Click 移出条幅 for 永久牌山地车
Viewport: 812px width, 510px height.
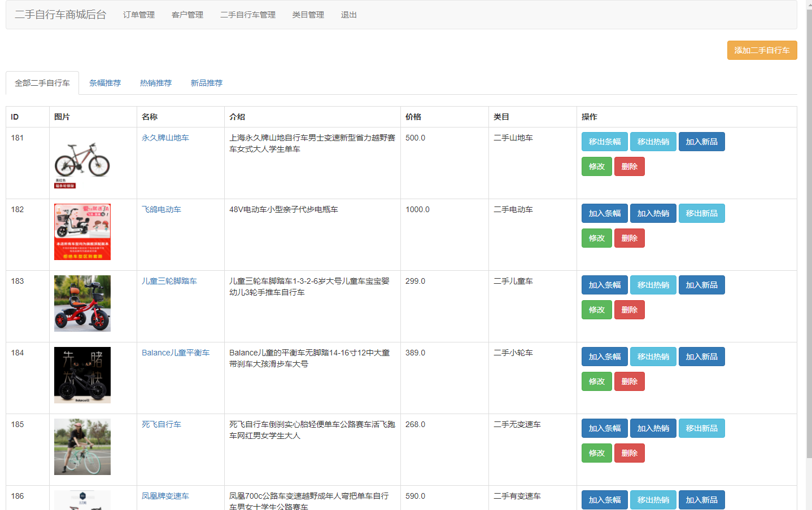click(604, 142)
